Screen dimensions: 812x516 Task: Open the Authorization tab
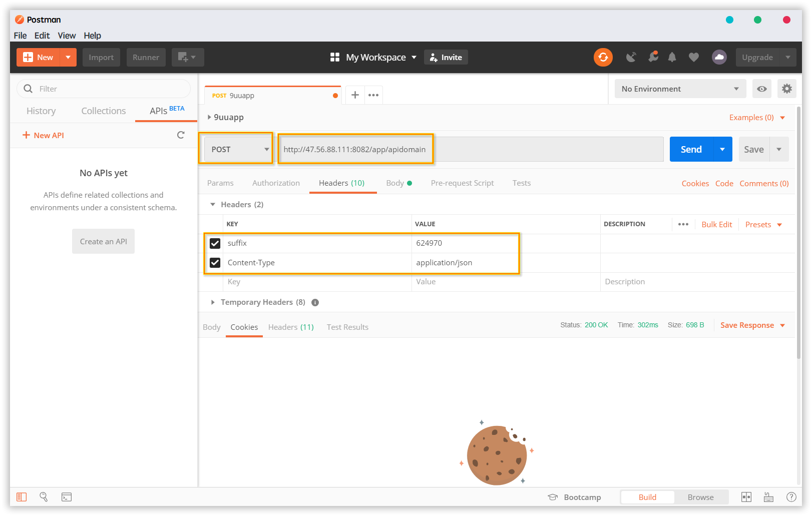tap(276, 183)
